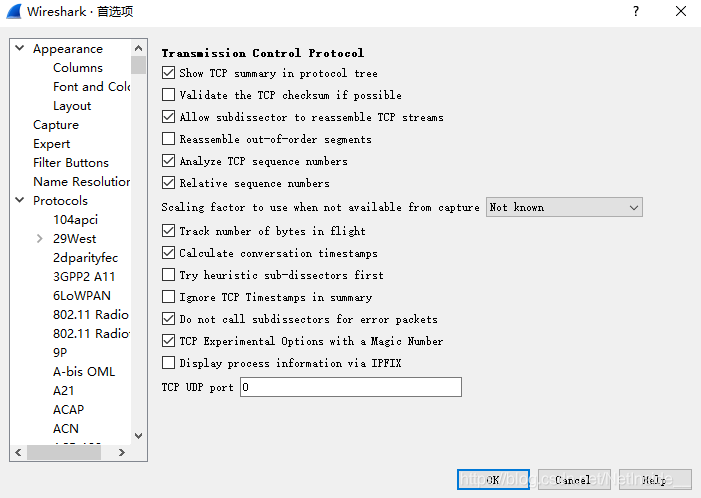Open Filter Buttons preferences page
This screenshot has width=701, height=498.
71,163
